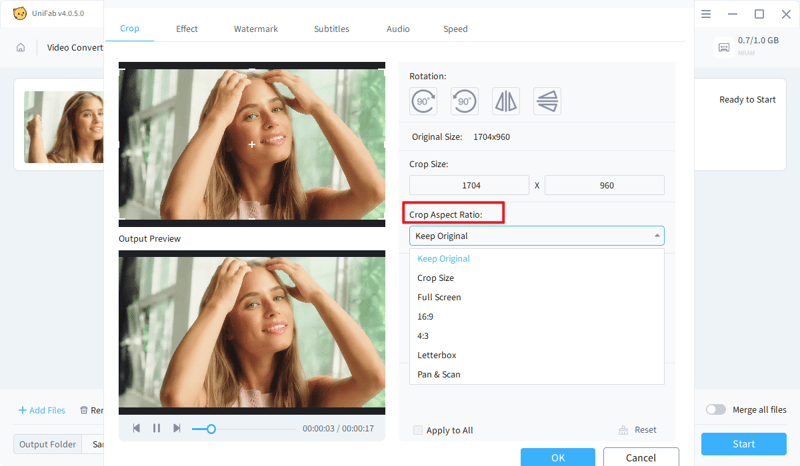The width and height of the screenshot is (800, 466).
Task: Open the Subtitles tab
Action: pos(332,29)
